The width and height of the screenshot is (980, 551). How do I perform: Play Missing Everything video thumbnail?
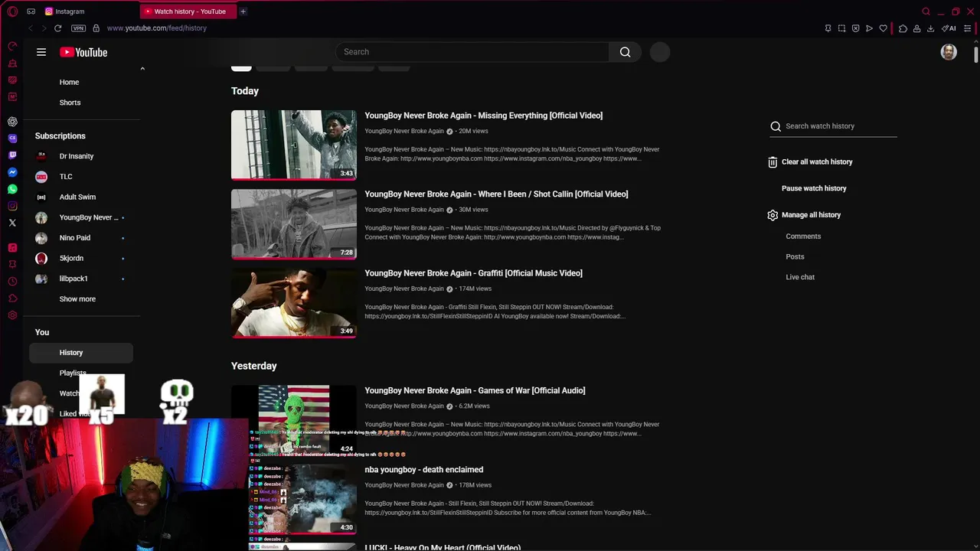pyautogui.click(x=294, y=145)
